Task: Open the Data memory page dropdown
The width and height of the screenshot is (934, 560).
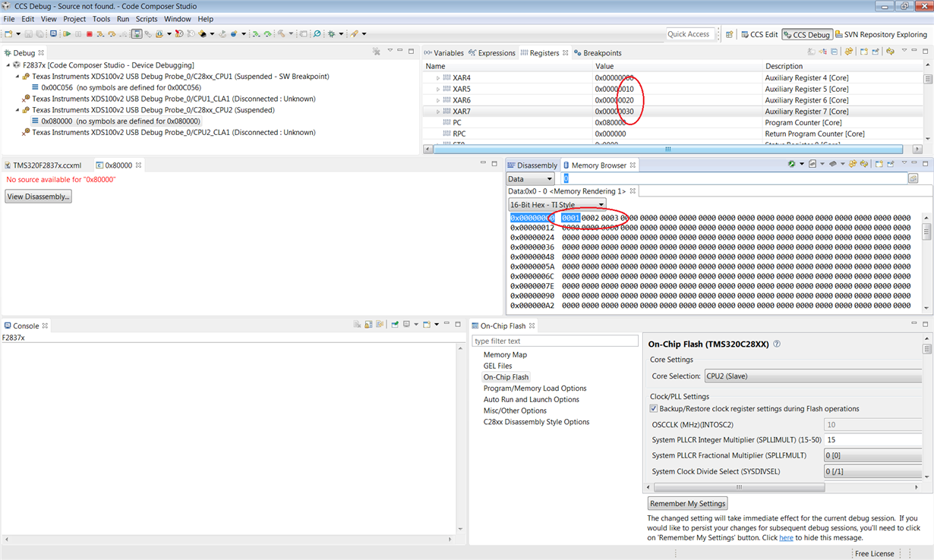Action: pos(548,178)
